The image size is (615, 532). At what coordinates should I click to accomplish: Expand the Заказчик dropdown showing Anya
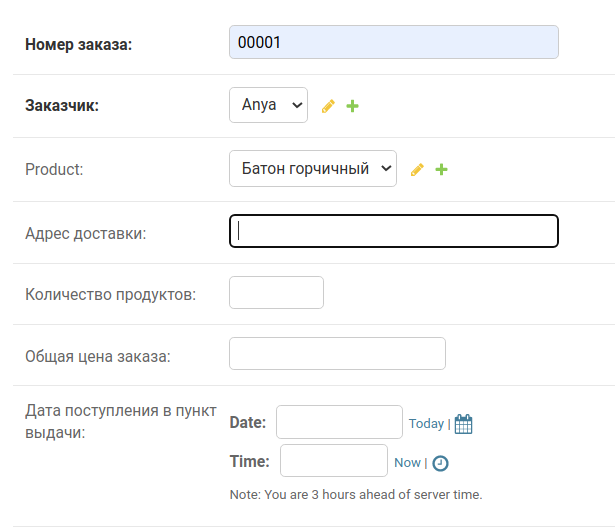(x=268, y=105)
